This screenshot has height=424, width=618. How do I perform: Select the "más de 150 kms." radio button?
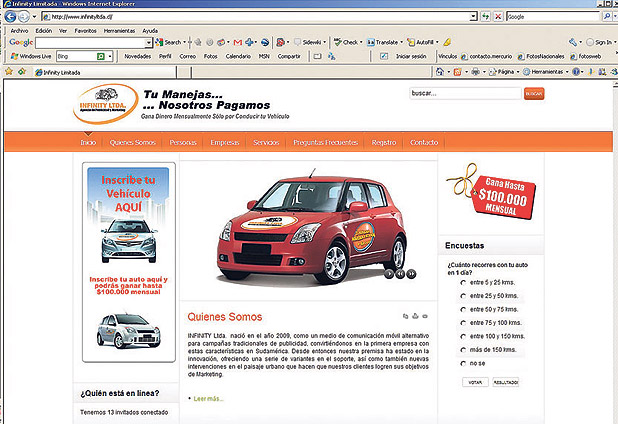point(449,351)
